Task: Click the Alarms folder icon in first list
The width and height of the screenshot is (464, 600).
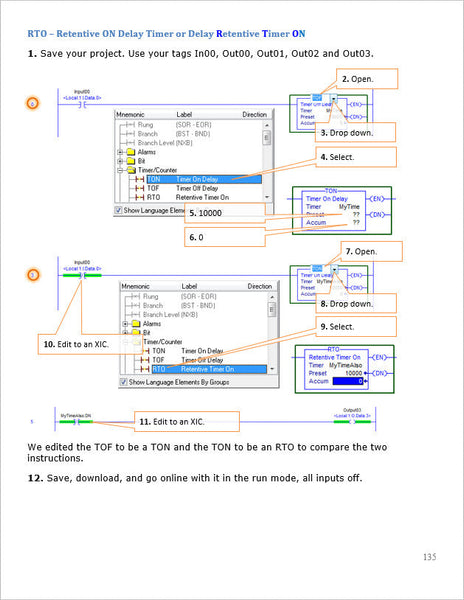Action: [x=131, y=152]
